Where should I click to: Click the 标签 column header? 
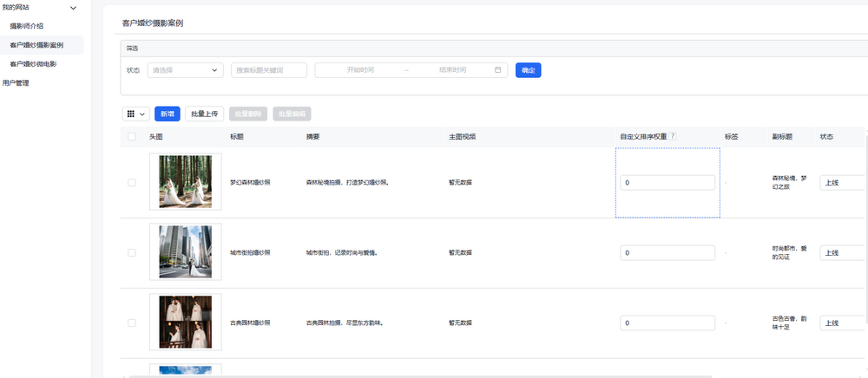tap(731, 136)
